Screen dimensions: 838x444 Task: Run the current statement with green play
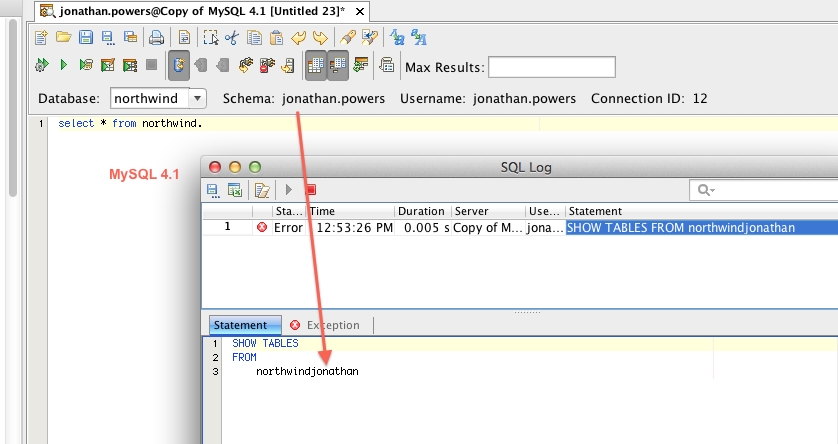(64, 65)
